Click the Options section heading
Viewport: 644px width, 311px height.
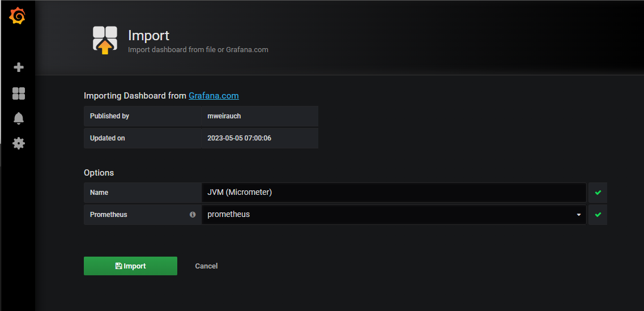pos(99,173)
